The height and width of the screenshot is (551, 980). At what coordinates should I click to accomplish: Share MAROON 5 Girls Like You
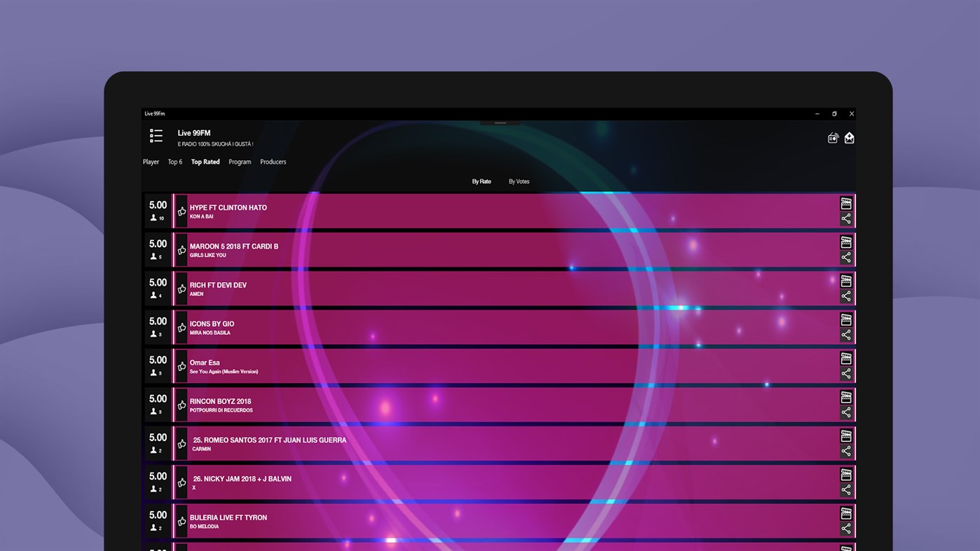click(x=846, y=258)
